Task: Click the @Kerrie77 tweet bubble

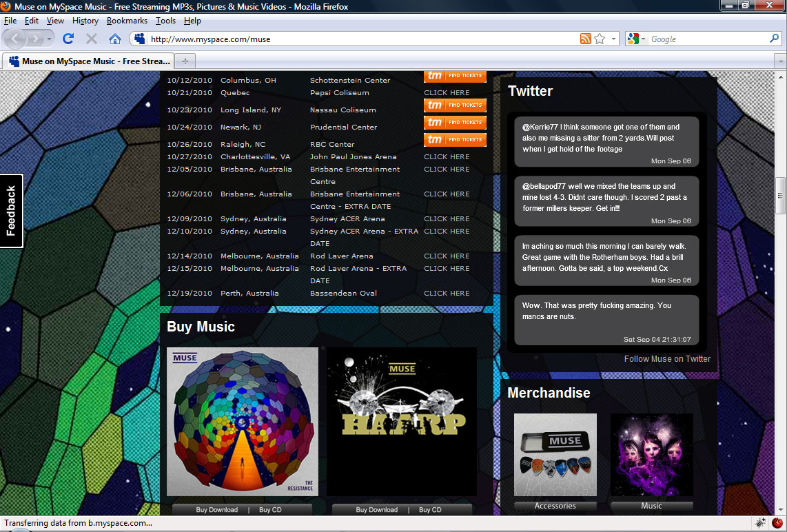Action: tap(606, 141)
